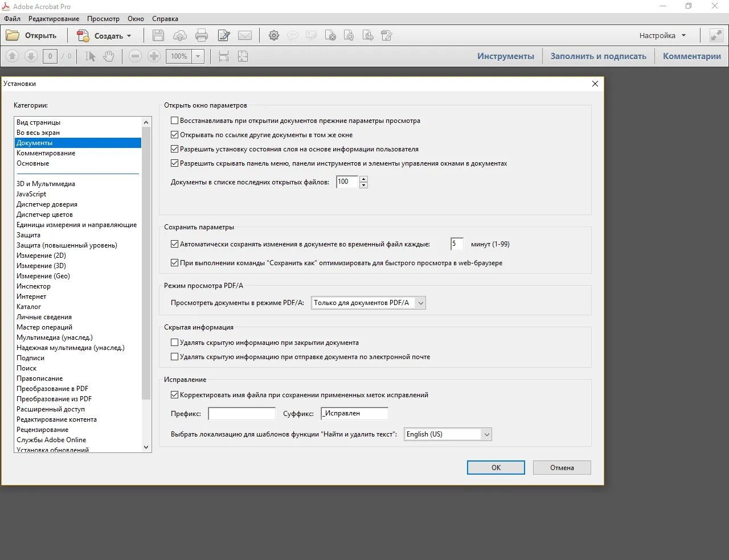Open the Настройка dropdown

coord(662,35)
